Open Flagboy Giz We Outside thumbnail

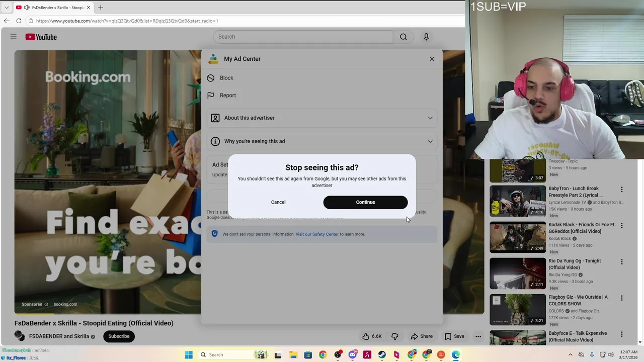(518, 310)
